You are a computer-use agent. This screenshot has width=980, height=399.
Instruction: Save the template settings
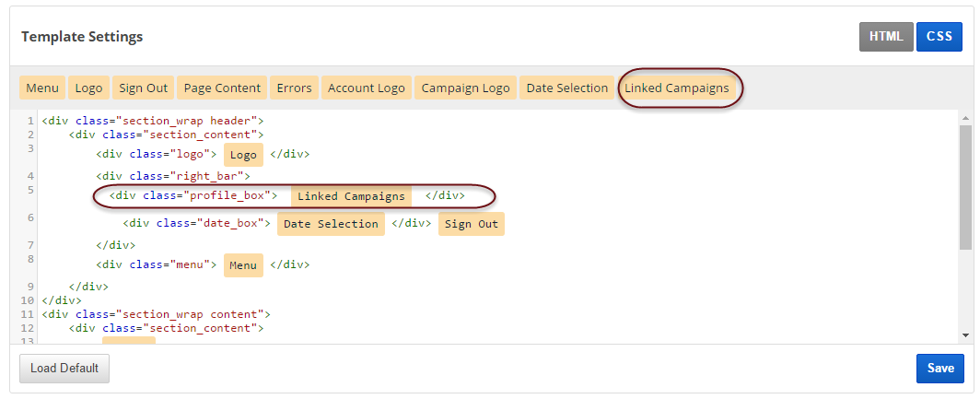[939, 369]
